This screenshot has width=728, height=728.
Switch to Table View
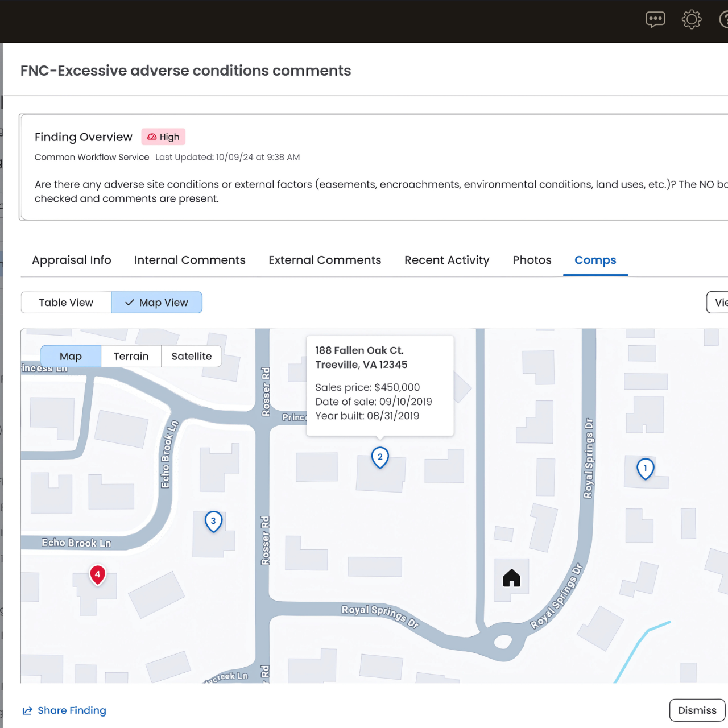(x=65, y=302)
